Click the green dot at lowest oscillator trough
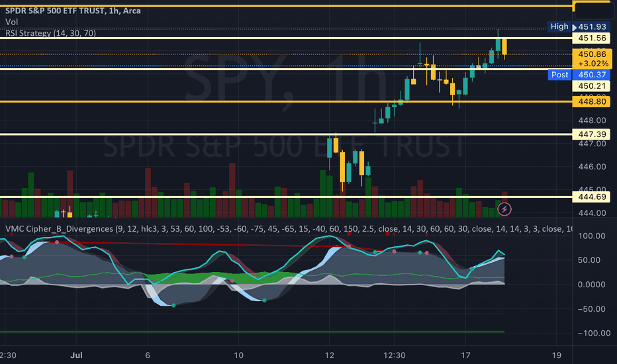617x364 pixels. [x=173, y=305]
